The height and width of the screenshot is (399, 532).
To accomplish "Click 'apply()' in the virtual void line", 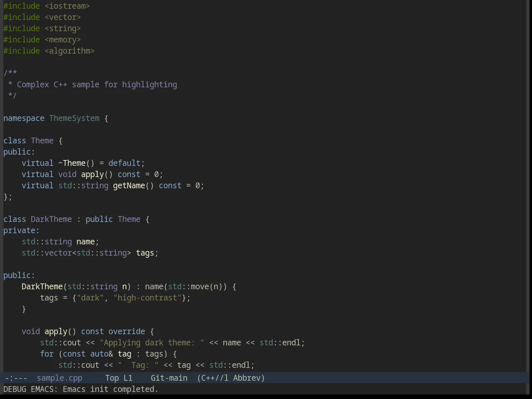I will [97, 174].
